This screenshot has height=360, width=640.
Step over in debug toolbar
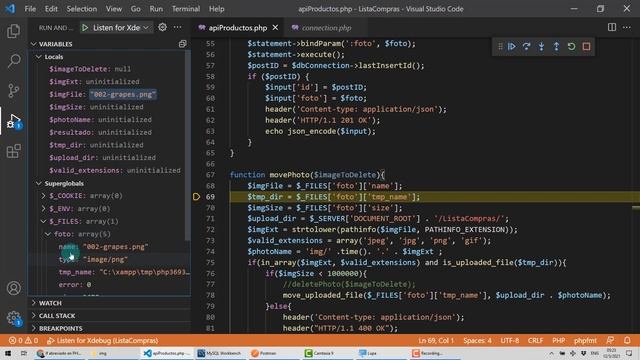[x=527, y=47]
